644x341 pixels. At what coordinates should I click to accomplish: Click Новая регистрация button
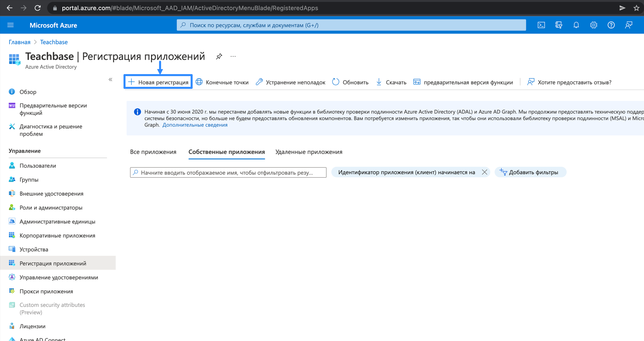coord(158,82)
